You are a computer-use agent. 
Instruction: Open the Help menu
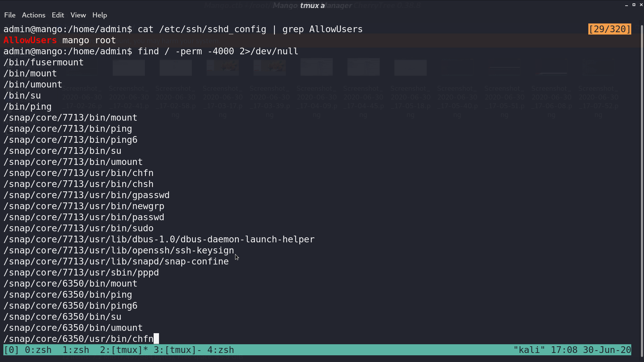pos(100,15)
